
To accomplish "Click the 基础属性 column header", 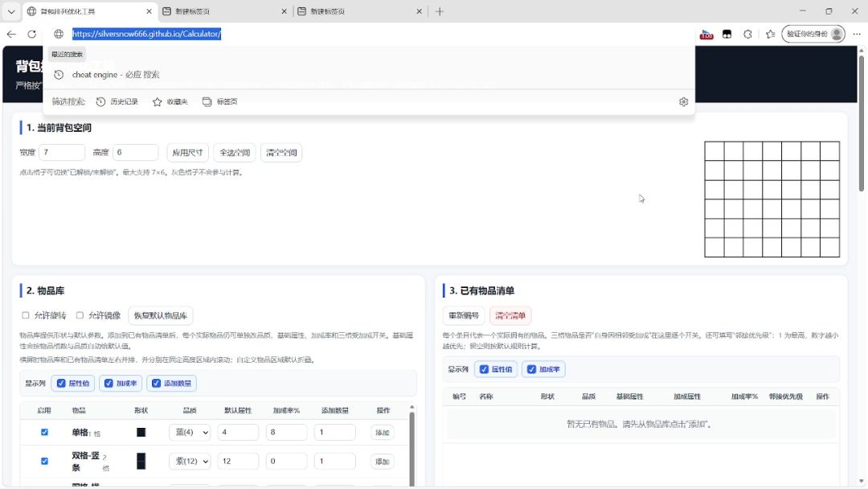I will [x=630, y=397].
